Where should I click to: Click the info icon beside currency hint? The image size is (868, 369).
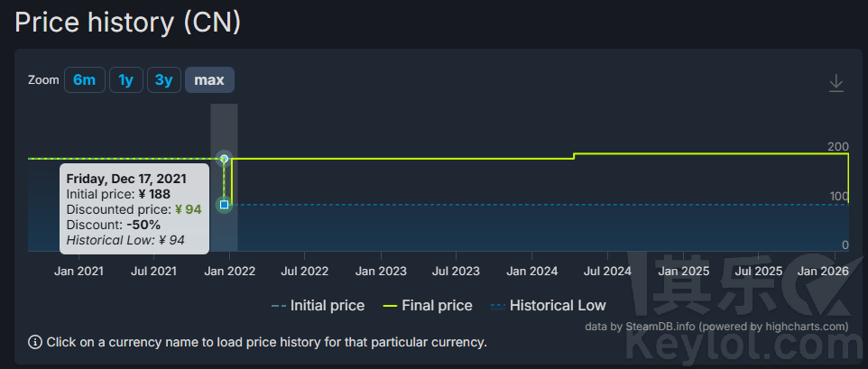(x=35, y=342)
